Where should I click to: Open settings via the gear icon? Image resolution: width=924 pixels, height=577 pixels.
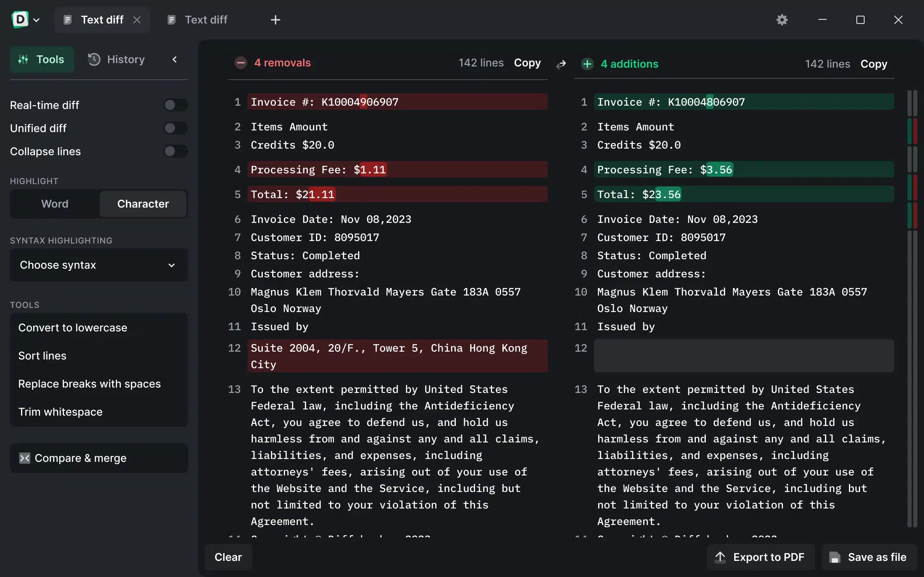pyautogui.click(x=782, y=20)
